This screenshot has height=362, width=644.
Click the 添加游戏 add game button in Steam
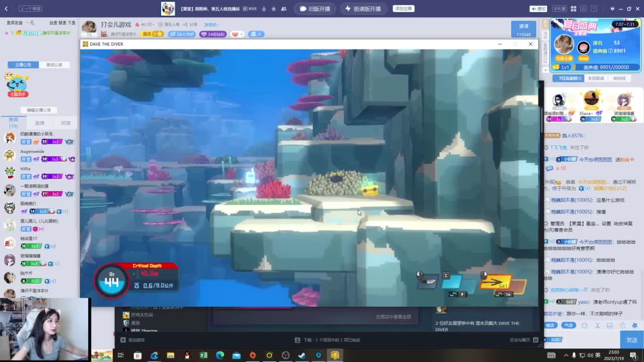click(x=132, y=340)
